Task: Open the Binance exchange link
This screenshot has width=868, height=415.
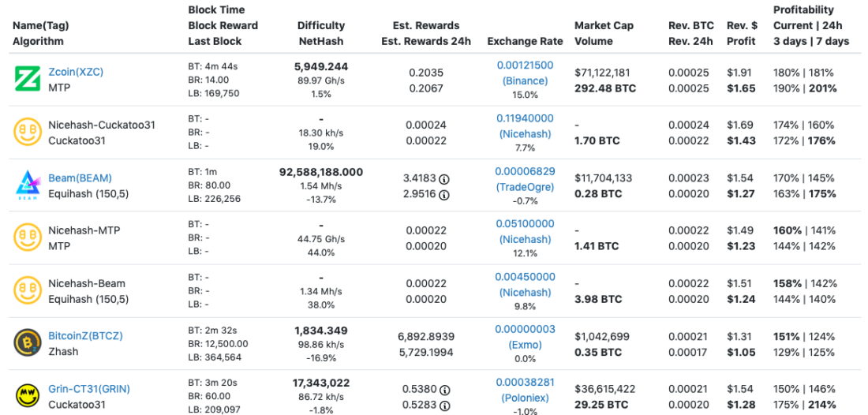Action: [525, 80]
